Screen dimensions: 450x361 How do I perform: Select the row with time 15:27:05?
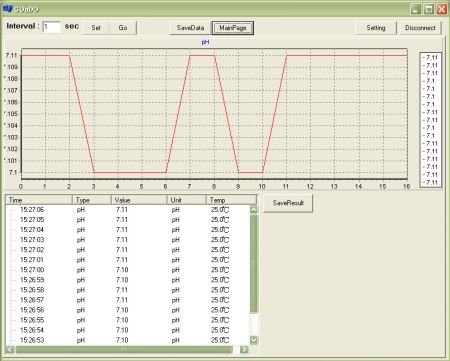(x=128, y=220)
